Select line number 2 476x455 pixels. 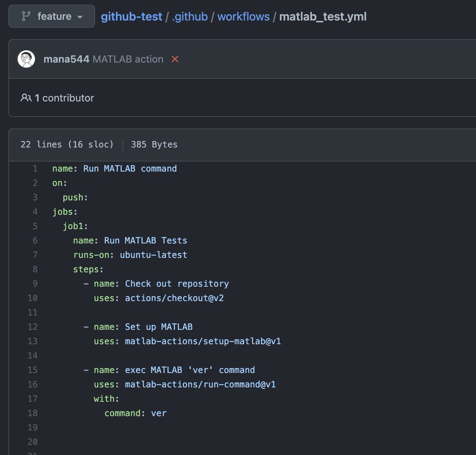point(35,183)
